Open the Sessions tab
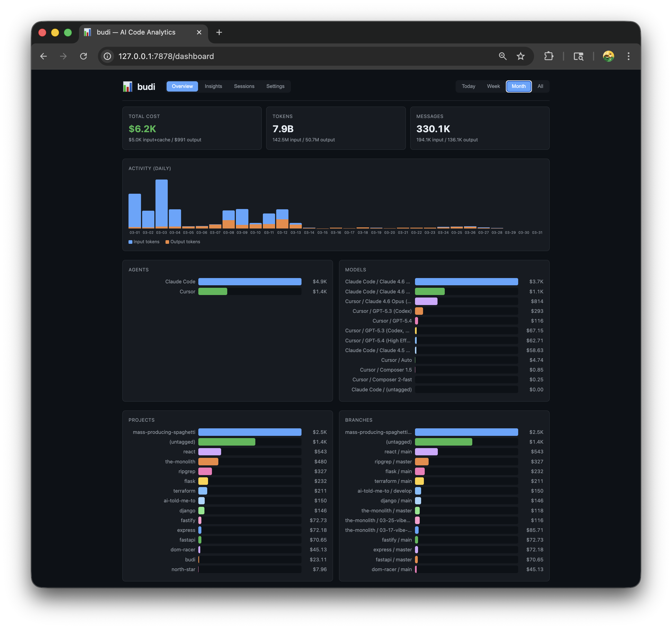 pos(244,86)
